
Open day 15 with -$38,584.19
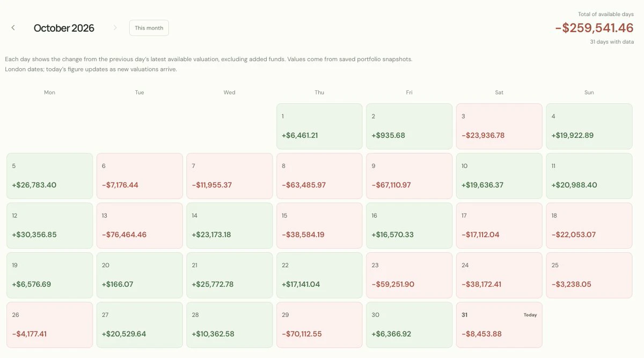click(x=319, y=226)
